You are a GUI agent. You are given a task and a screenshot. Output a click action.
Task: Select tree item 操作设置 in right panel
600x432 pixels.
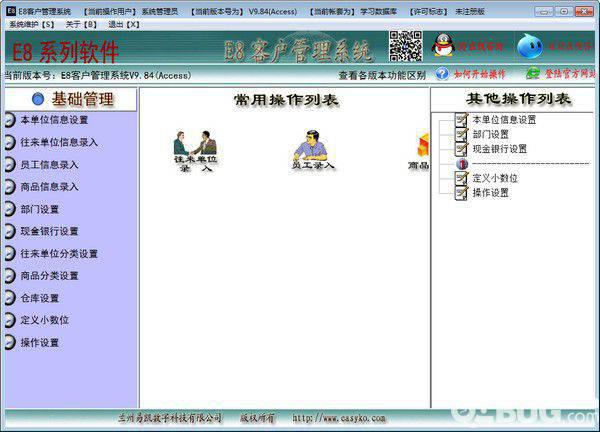(x=491, y=192)
